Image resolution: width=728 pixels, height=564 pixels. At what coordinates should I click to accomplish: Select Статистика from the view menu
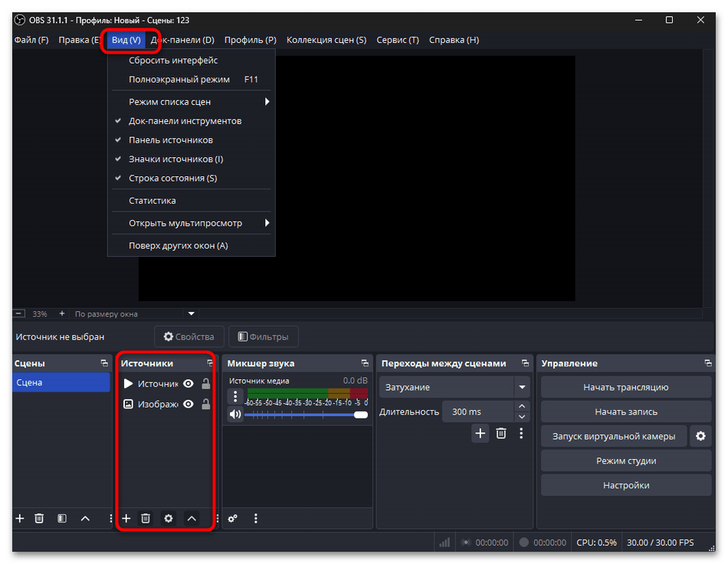(152, 201)
